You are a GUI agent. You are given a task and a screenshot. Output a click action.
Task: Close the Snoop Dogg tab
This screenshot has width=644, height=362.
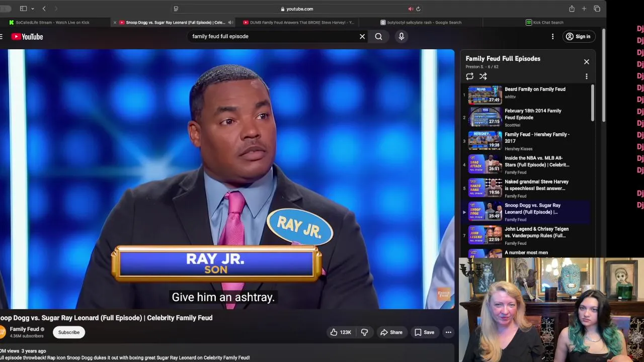(x=115, y=22)
